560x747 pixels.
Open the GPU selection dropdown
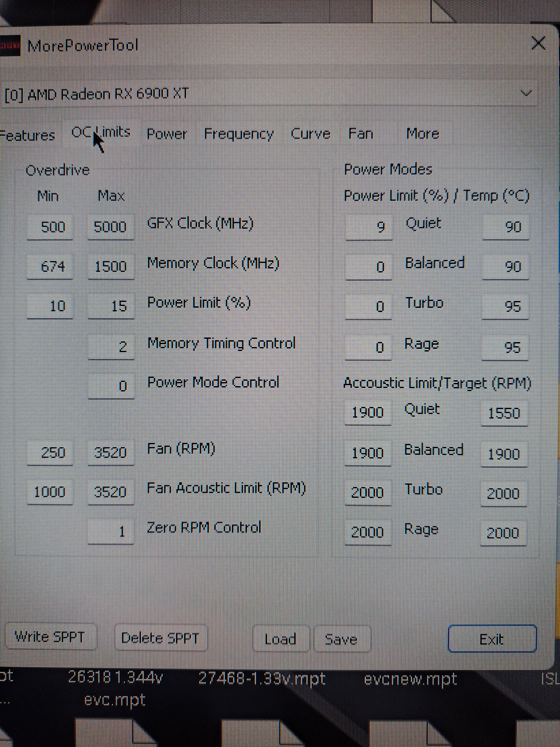(x=527, y=94)
